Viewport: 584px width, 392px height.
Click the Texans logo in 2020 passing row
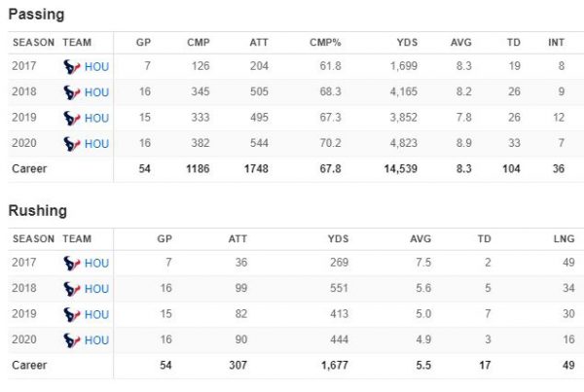tap(71, 143)
